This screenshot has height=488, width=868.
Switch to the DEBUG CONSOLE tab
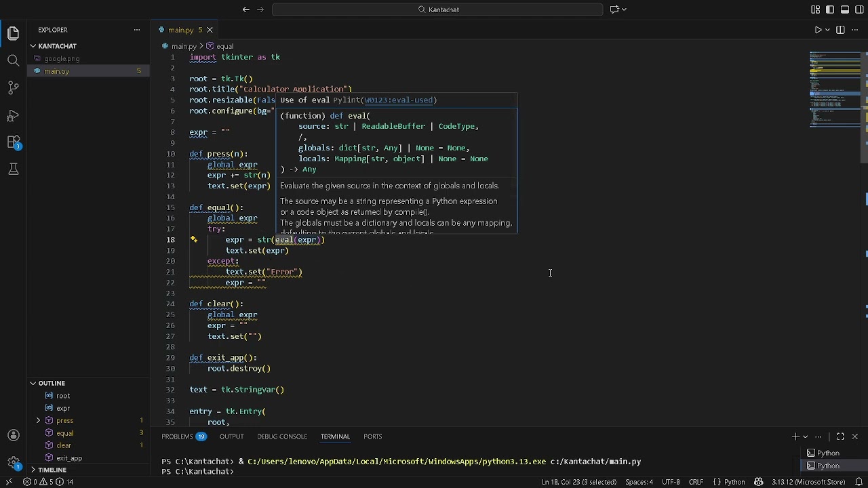(x=281, y=436)
